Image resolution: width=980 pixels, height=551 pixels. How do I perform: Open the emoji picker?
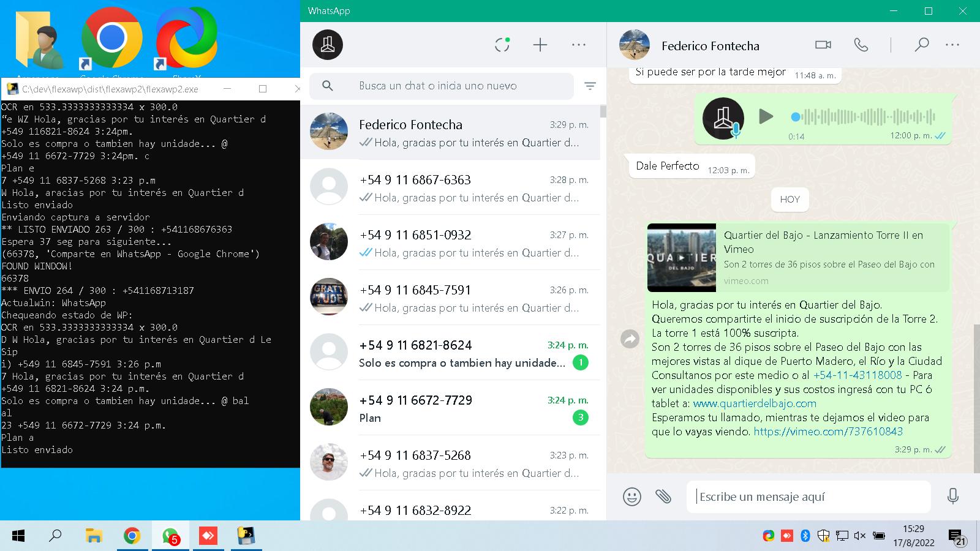[x=632, y=496]
